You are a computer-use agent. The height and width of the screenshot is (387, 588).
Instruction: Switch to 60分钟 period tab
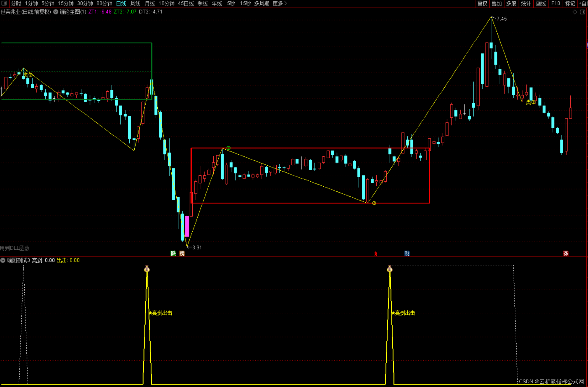tap(104, 3)
